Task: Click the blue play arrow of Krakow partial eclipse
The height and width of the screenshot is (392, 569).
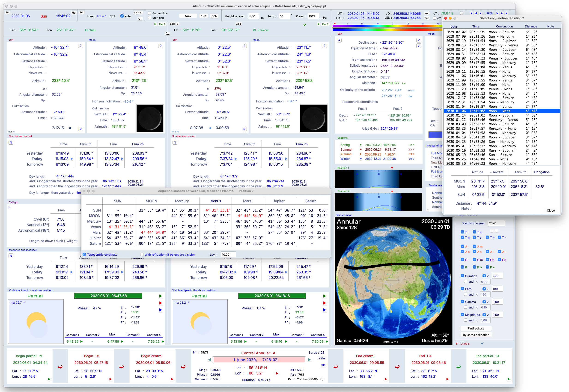Action: pyautogui.click(x=324, y=310)
